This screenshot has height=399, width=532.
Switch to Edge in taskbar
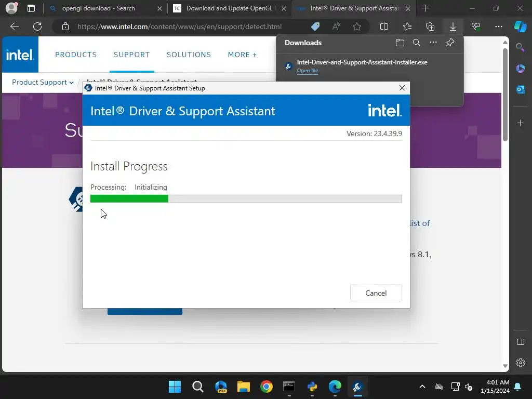pos(335,387)
